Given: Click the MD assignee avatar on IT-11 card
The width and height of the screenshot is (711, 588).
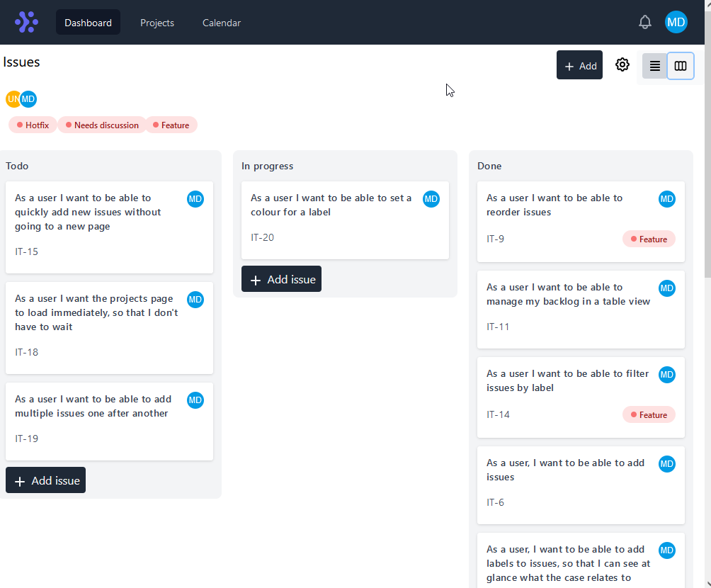Looking at the screenshot, I should pos(667,288).
